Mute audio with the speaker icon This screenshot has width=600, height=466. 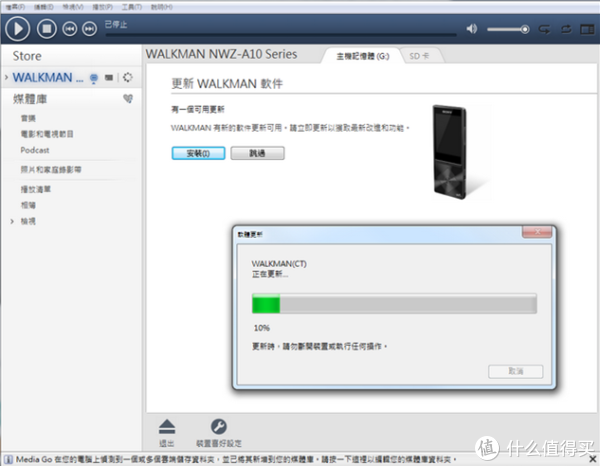tap(472, 29)
